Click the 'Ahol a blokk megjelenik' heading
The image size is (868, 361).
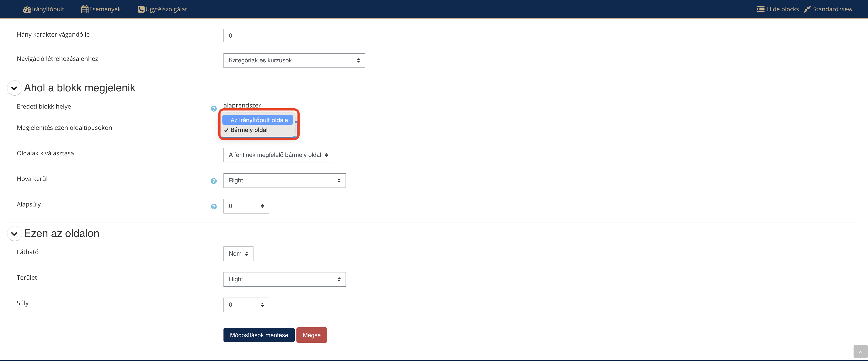click(80, 88)
